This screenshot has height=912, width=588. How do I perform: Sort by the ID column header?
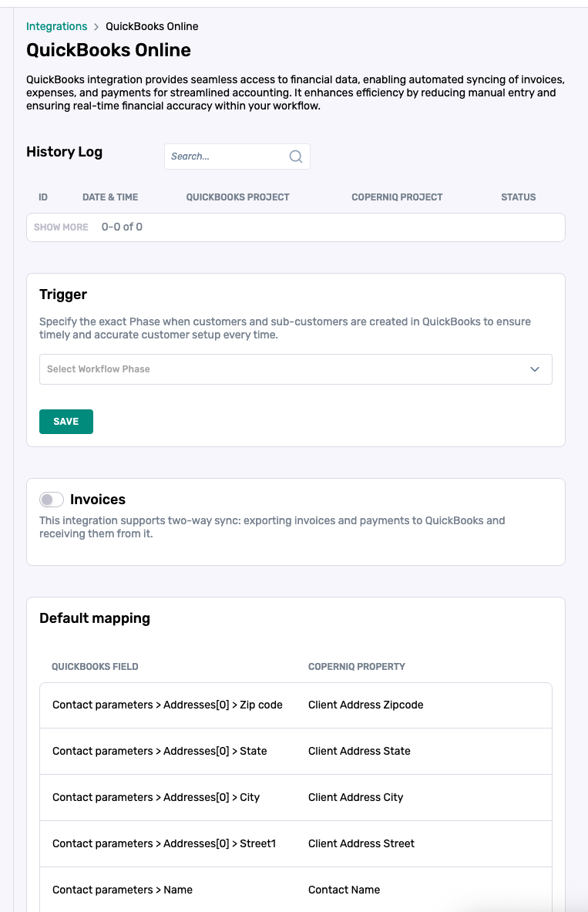pos(43,197)
